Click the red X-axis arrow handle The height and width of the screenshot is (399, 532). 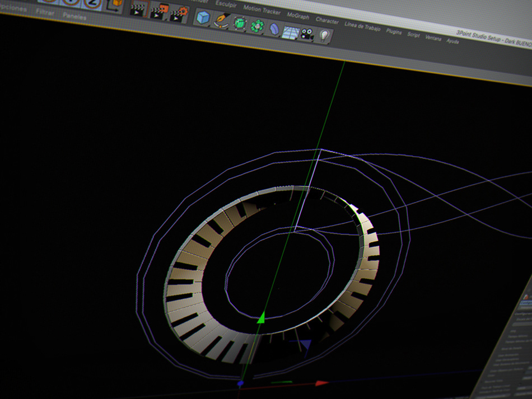coord(321,383)
